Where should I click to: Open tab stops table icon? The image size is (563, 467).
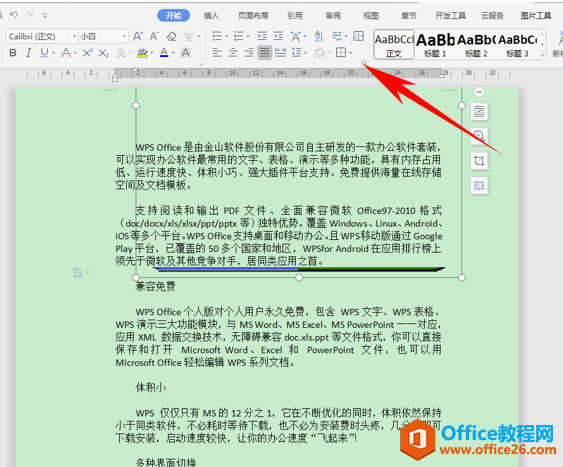(358, 36)
